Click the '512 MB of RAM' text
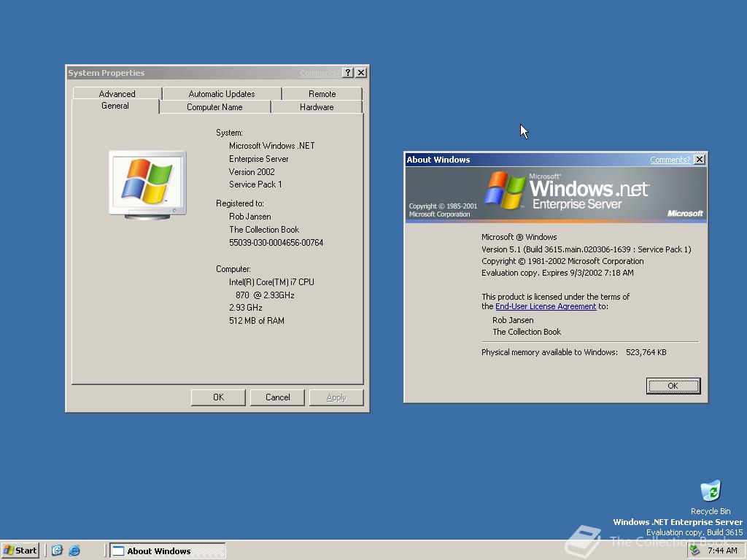 click(x=256, y=321)
